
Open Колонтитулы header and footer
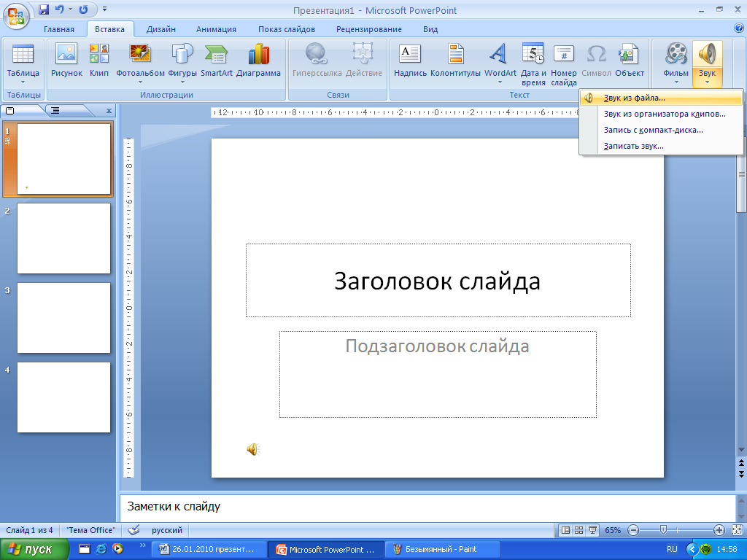(455, 61)
